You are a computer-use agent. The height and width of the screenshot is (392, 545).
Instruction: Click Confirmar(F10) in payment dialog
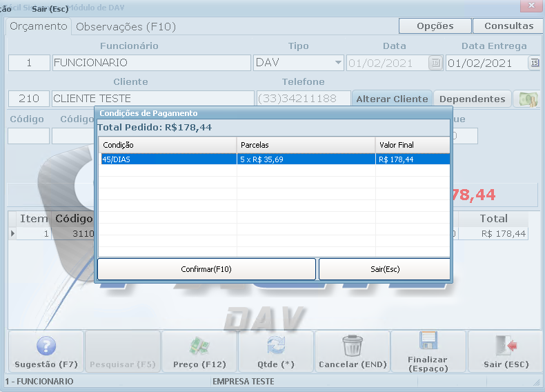tap(206, 269)
